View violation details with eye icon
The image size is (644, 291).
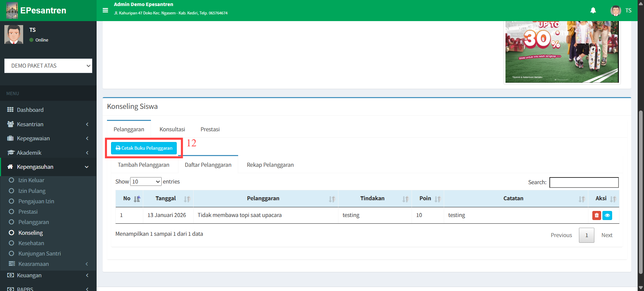(607, 215)
